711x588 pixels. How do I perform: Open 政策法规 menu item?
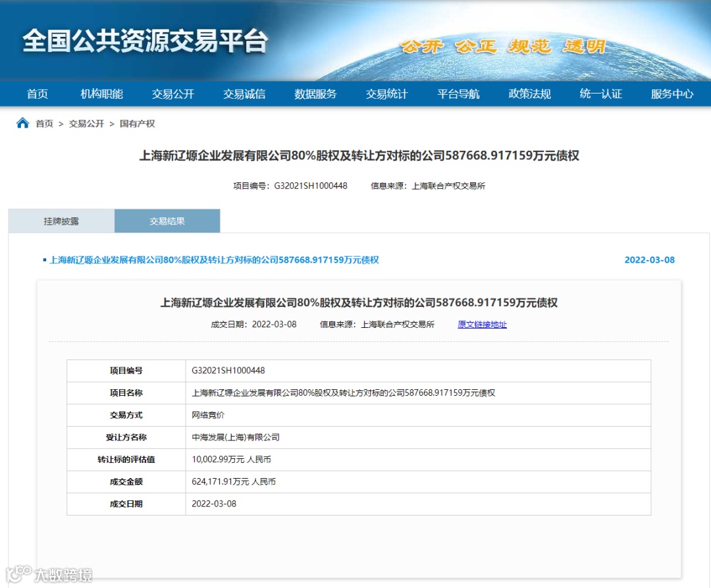click(529, 94)
